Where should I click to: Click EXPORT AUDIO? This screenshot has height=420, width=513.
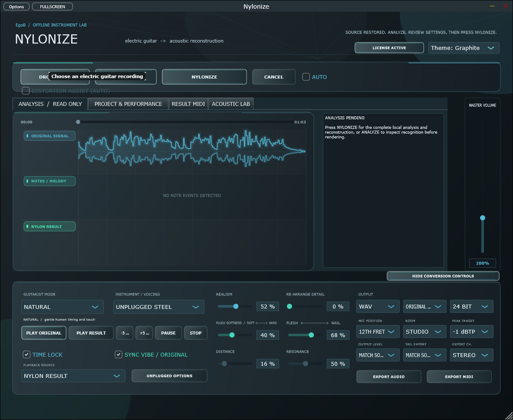pyautogui.click(x=389, y=377)
